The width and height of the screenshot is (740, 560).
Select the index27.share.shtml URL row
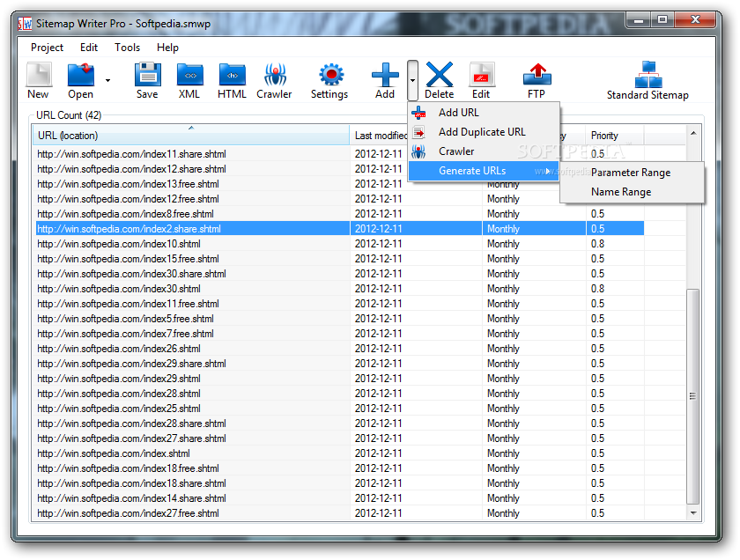tap(340, 438)
